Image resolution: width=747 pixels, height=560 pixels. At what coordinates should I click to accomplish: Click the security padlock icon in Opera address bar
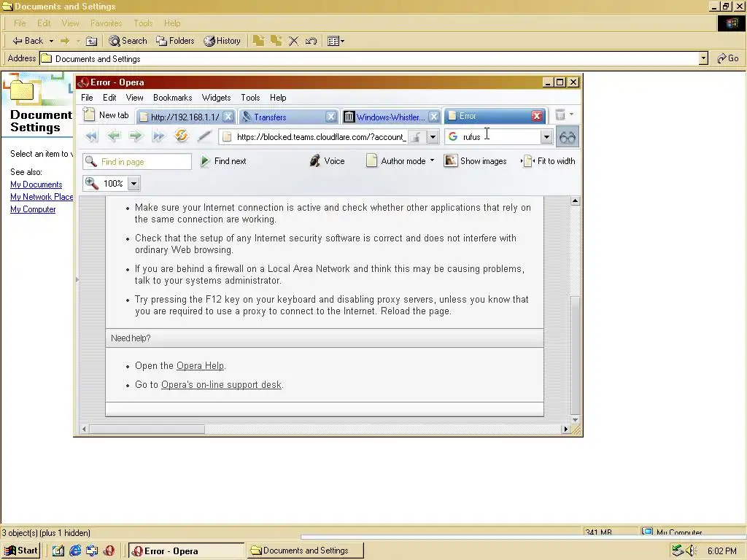click(x=415, y=137)
